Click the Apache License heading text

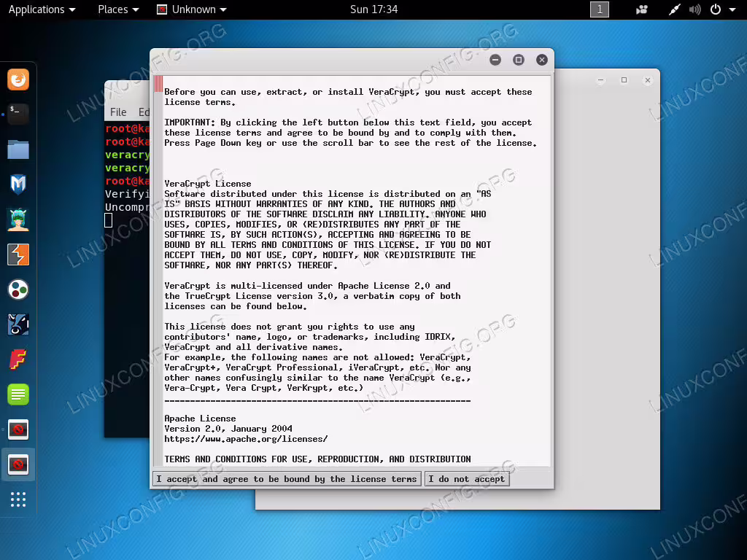point(200,418)
